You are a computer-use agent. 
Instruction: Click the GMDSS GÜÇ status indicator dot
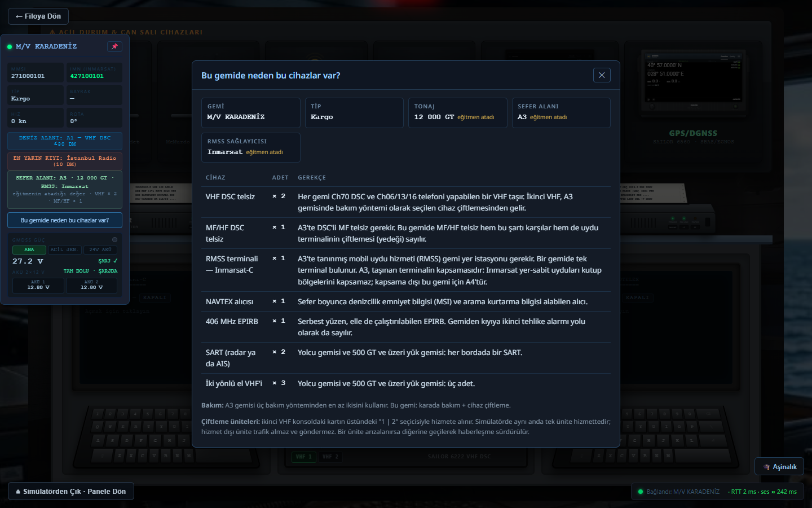[x=114, y=240]
